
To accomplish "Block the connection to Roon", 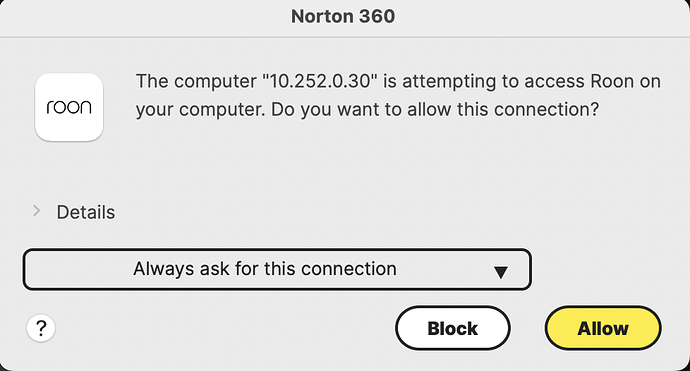I will 453,328.
